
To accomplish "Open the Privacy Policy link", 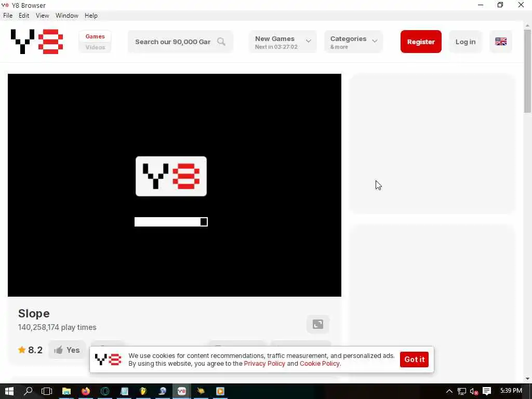I will (x=264, y=363).
